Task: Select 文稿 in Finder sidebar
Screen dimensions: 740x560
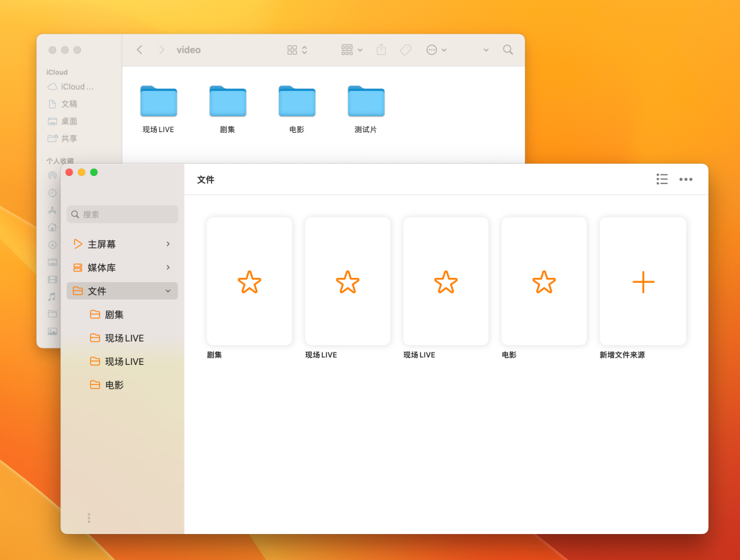Action: point(63,103)
